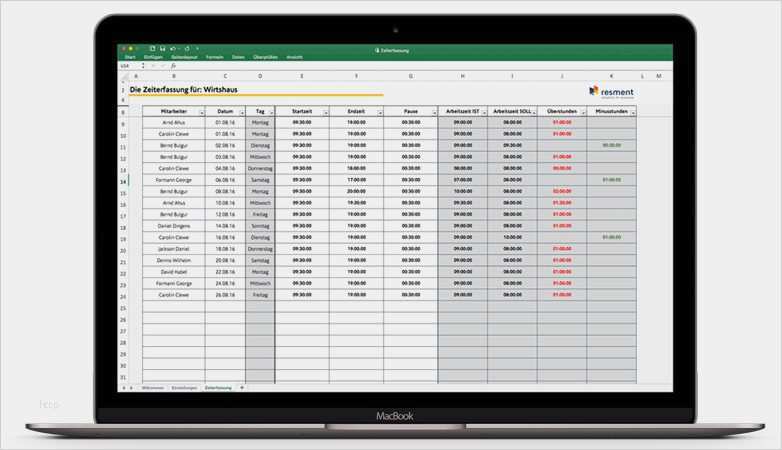This screenshot has height=450, width=782.
Task: Click the next sheet navigation arrow
Action: coord(131,388)
